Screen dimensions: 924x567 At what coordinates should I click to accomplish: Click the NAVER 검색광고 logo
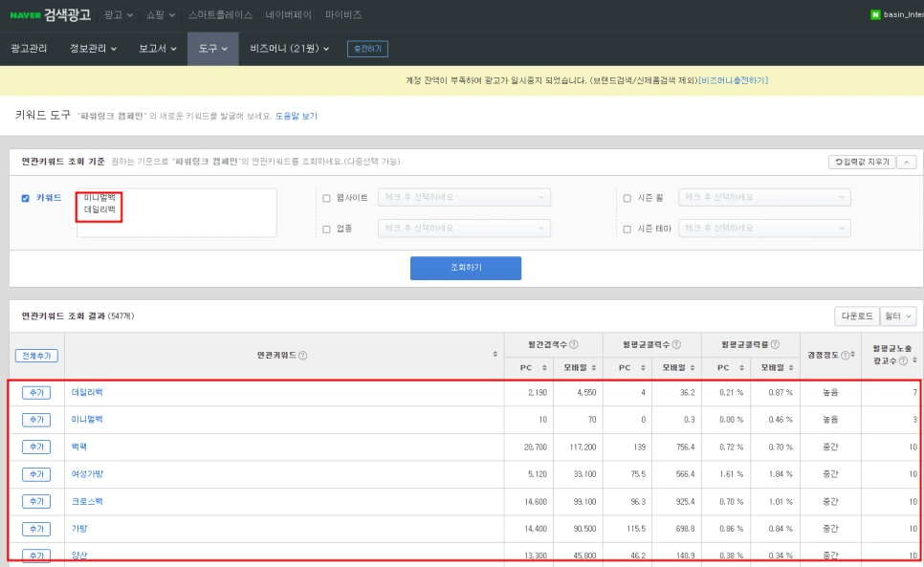click(50, 14)
